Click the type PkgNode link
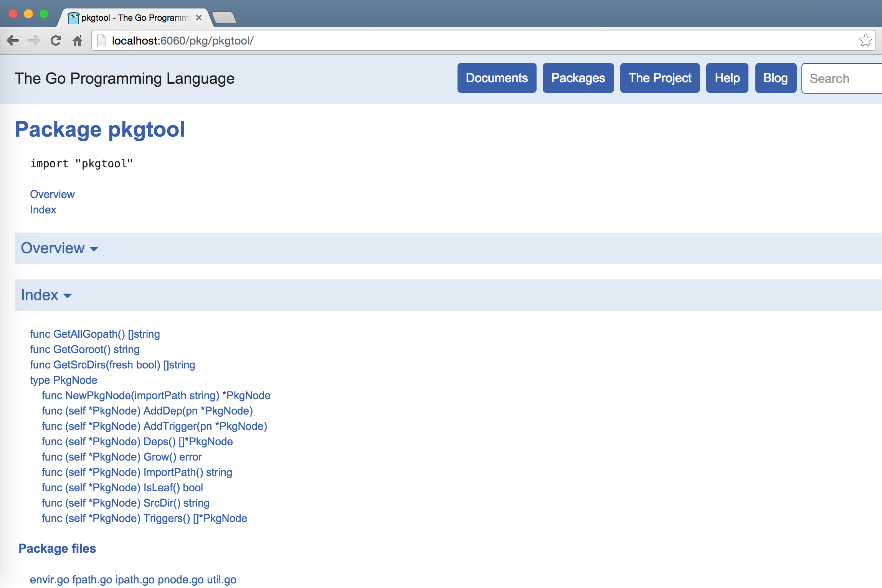Viewport: 882px width, 588px height. 64,379
